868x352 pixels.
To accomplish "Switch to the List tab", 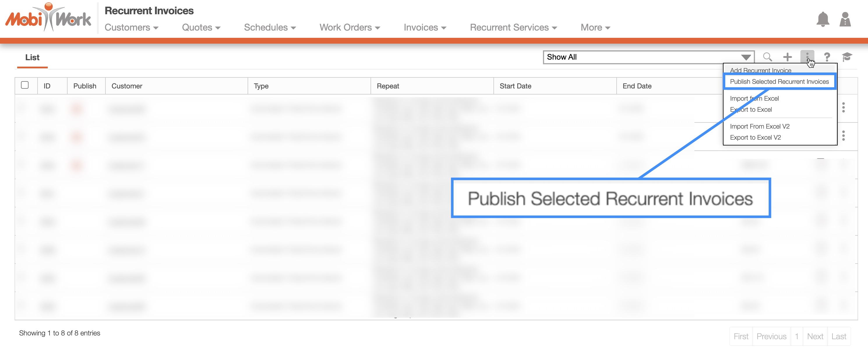I will point(32,58).
